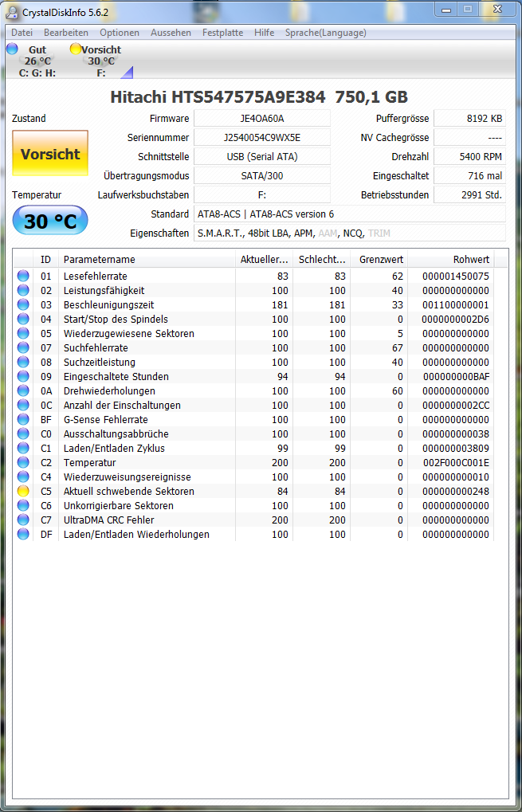Viewport: 522px width, 812px height.
Task: Click the blue triangle next to F:
Action: [128, 73]
